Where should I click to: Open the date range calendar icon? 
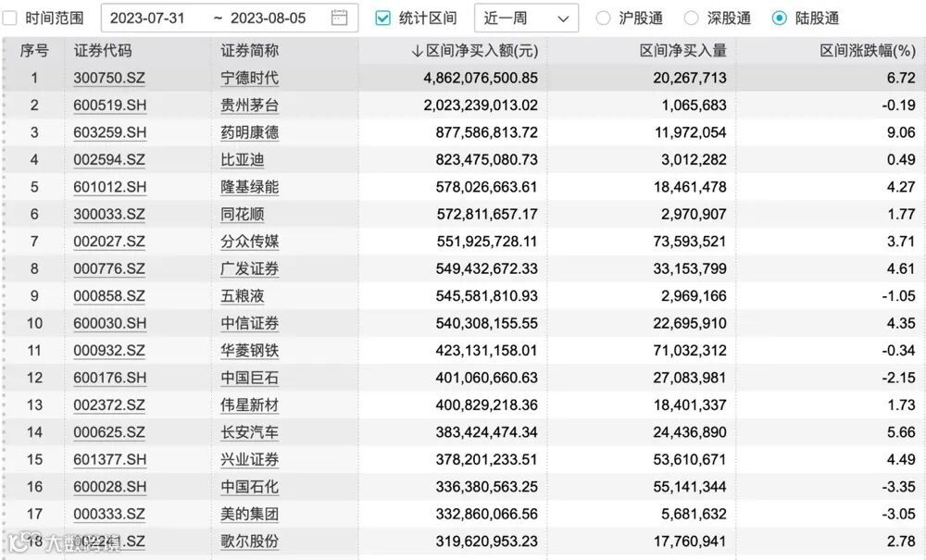tap(339, 18)
